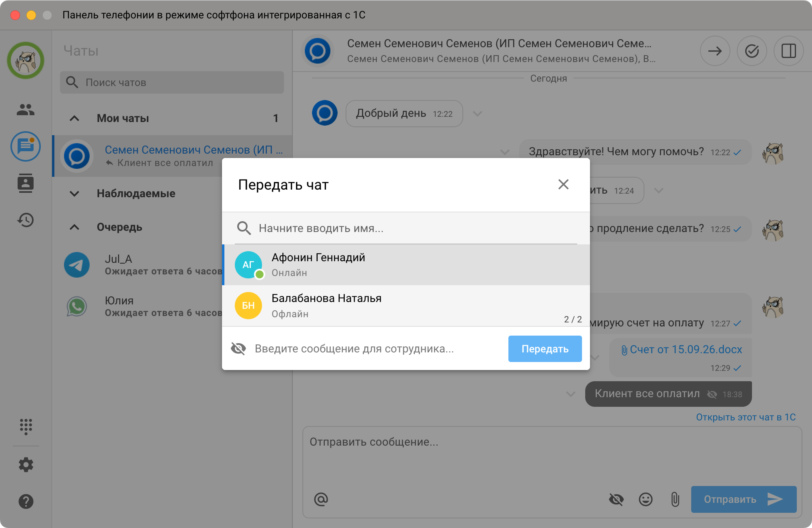Click the Передать button
This screenshot has height=528, width=812.
545,349
